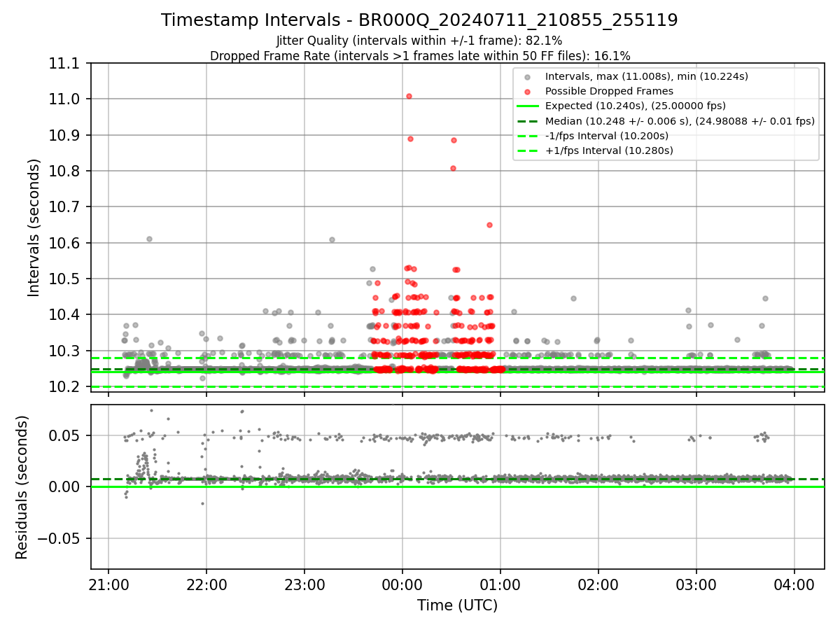Click the 10.5 y-axis tick label

[x=65, y=279]
